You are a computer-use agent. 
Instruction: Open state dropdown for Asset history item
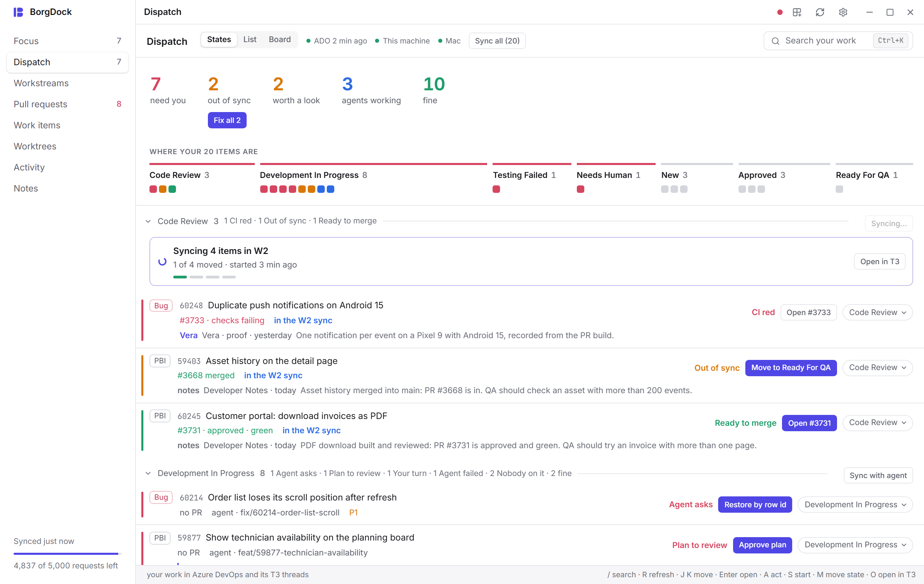point(877,367)
